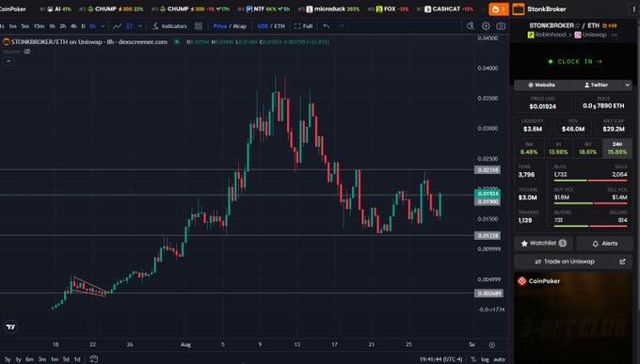Screen dimensions: 640x364
Task: Open the chart quick search icon
Action: pyautogui.click(x=471, y=26)
